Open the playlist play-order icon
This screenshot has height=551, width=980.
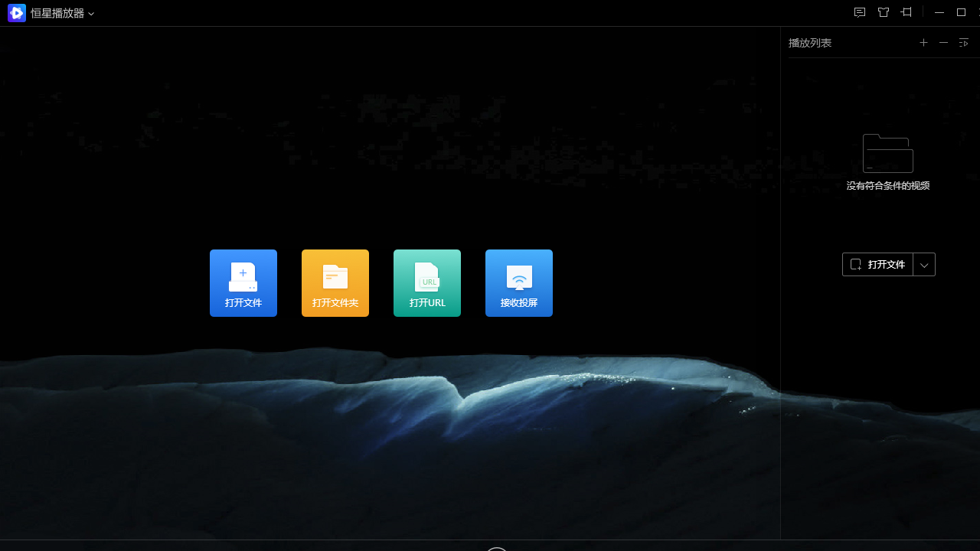tap(964, 43)
